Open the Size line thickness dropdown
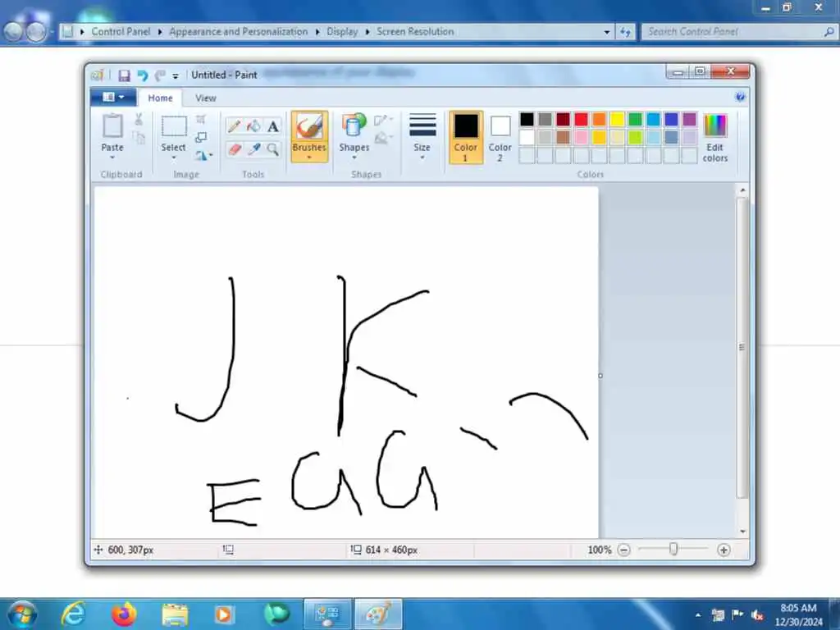Screen dimensions: 840x630 coord(422,137)
